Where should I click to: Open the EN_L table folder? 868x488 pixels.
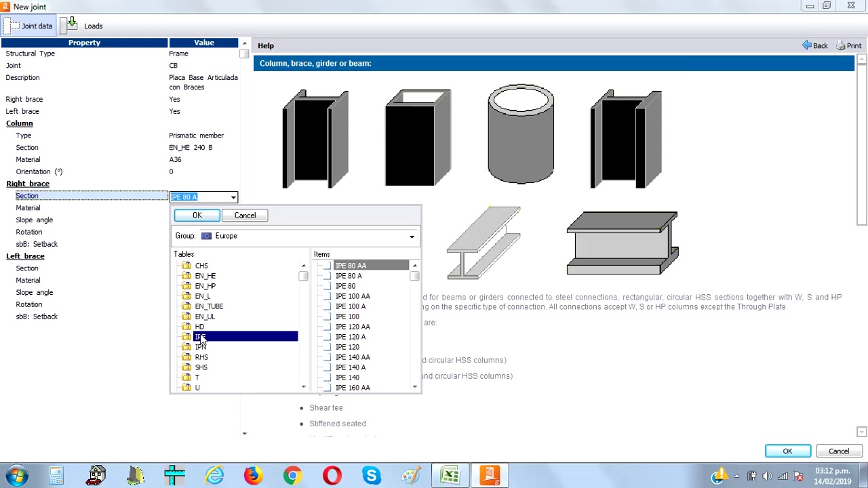pos(202,296)
